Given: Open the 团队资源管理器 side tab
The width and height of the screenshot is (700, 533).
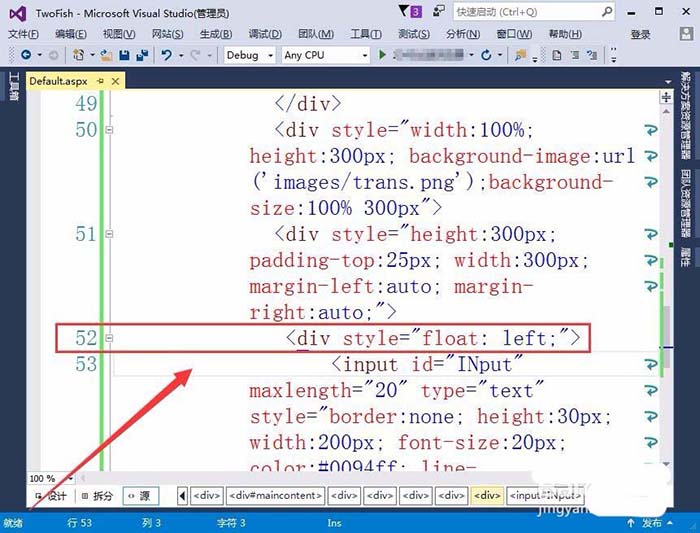Looking at the screenshot, I should pos(685,204).
